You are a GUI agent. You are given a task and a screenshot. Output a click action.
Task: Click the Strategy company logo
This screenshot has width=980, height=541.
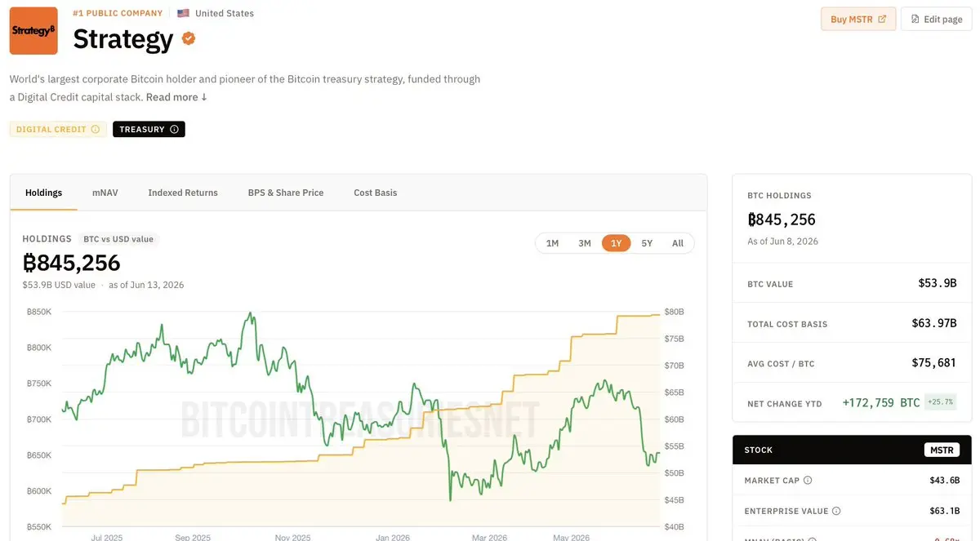(33, 31)
